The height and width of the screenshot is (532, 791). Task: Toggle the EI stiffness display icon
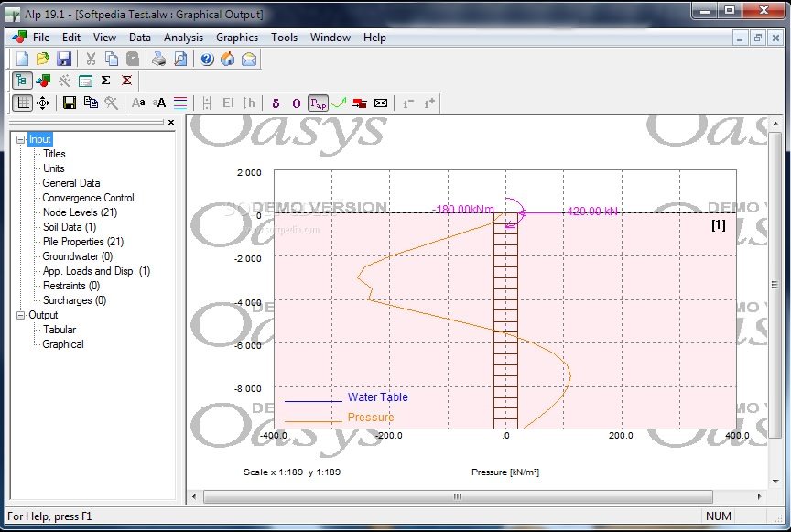(x=228, y=103)
